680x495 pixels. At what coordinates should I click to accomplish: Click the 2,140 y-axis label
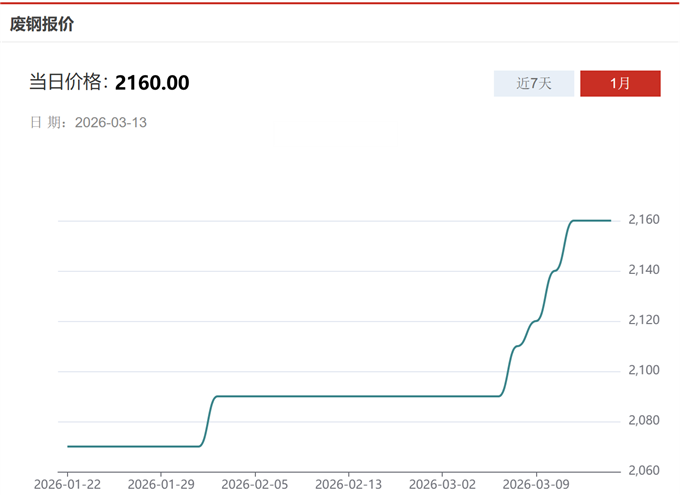pyautogui.click(x=644, y=270)
